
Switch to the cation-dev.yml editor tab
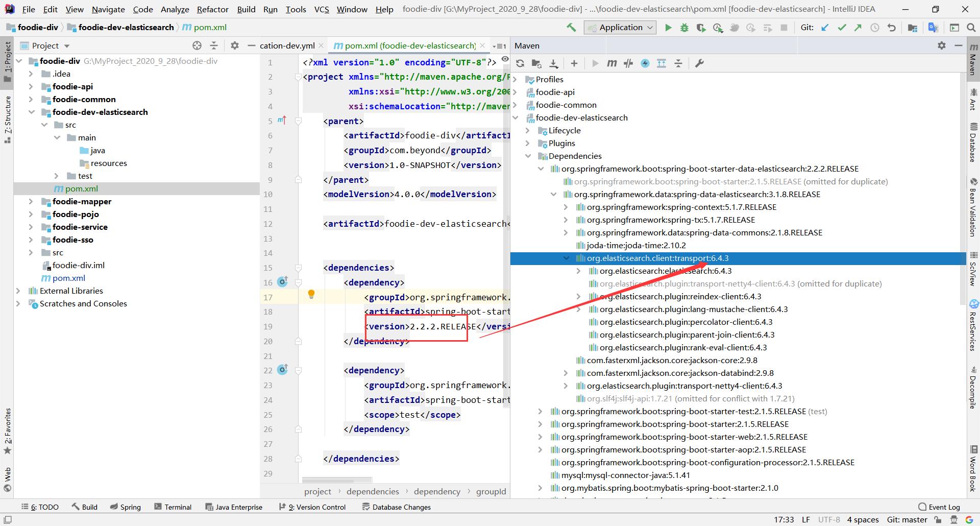click(287, 45)
